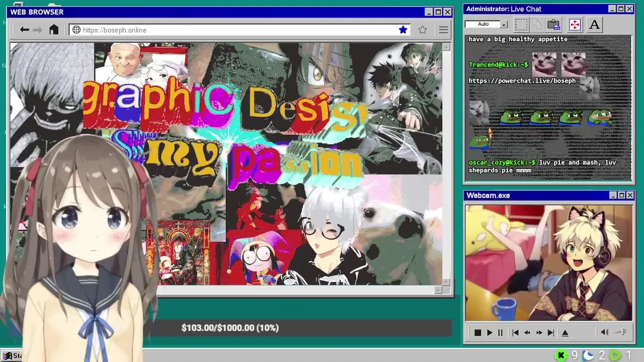Click the Webcam.exe volume slider
The width and height of the screenshot is (644, 362).
click(620, 332)
